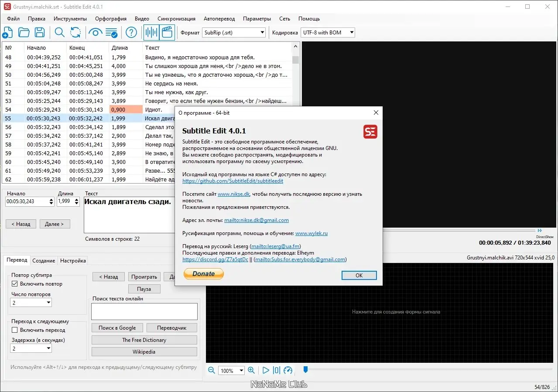This screenshot has width=558, height=392.
Task: Click the Проиграть button
Action: click(x=144, y=277)
